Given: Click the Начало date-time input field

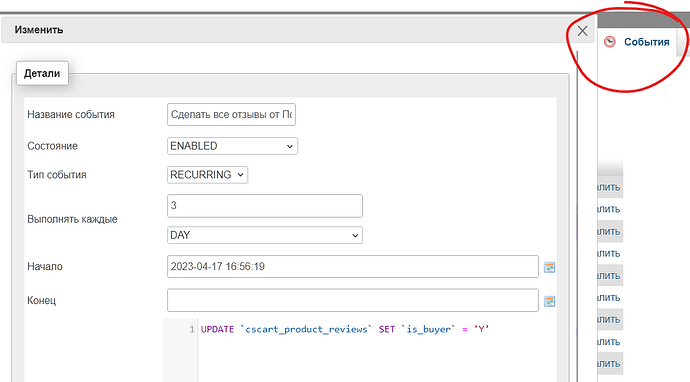Looking at the screenshot, I should [353, 266].
